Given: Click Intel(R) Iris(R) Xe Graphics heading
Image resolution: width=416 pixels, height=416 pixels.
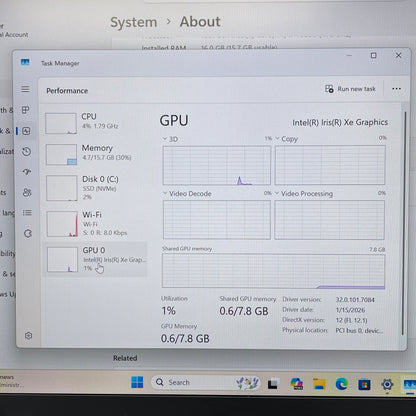Looking at the screenshot, I should tap(340, 123).
